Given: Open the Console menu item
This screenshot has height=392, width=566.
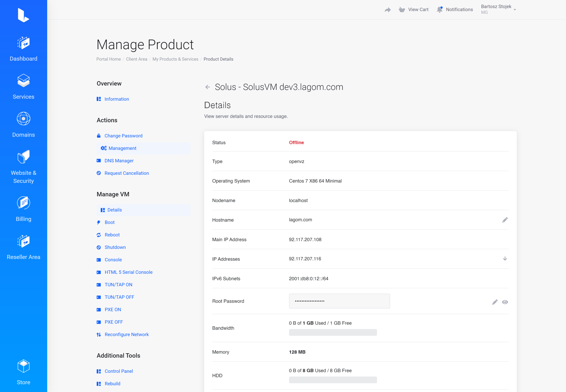Looking at the screenshot, I should pyautogui.click(x=113, y=260).
